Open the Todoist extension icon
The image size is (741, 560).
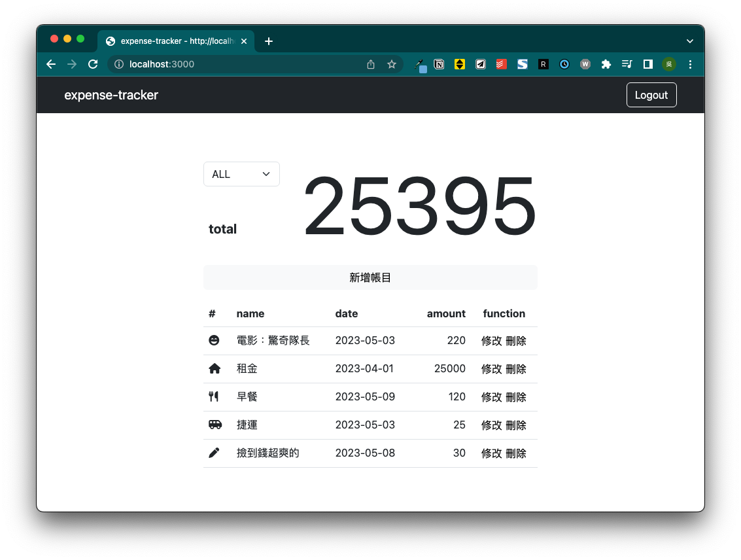coord(501,64)
